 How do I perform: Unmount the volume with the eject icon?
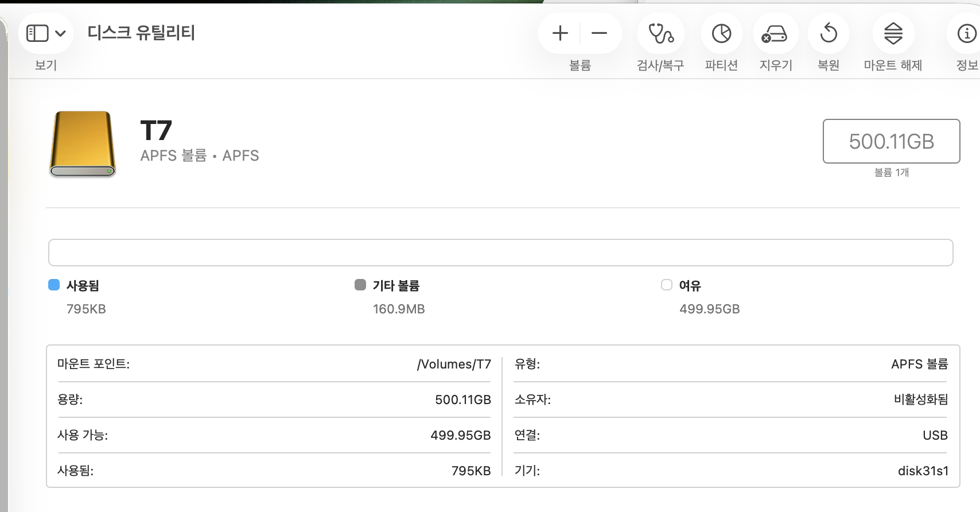(893, 33)
